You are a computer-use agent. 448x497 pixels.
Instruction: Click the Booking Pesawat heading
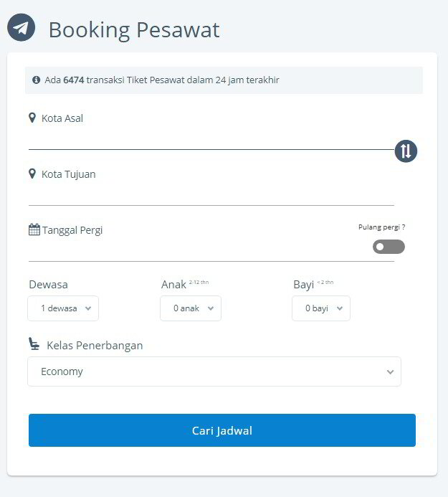pos(134,30)
